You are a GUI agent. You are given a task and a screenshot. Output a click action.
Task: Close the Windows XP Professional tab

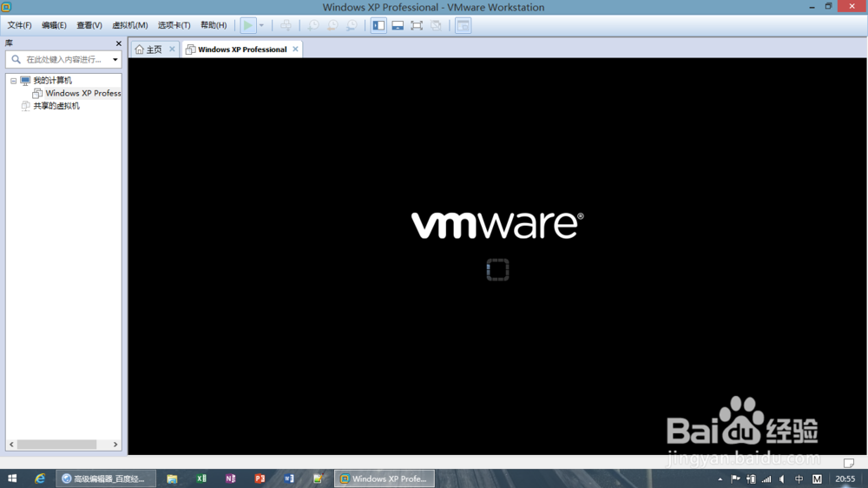coord(296,49)
